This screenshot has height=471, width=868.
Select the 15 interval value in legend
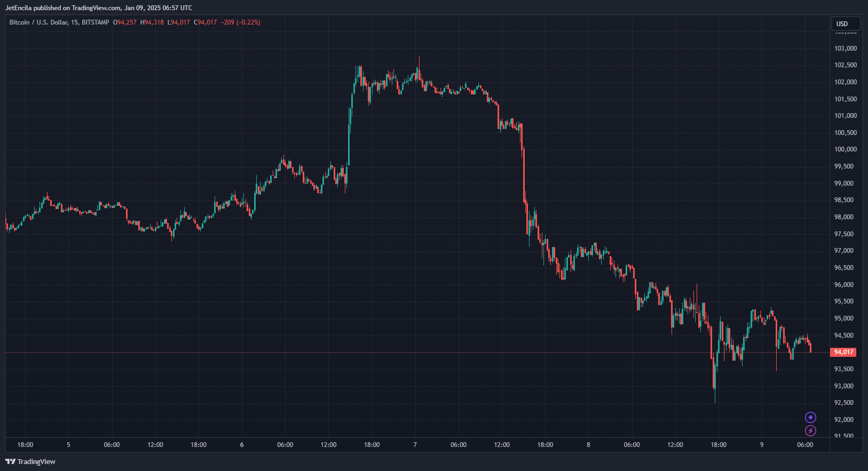click(74, 22)
